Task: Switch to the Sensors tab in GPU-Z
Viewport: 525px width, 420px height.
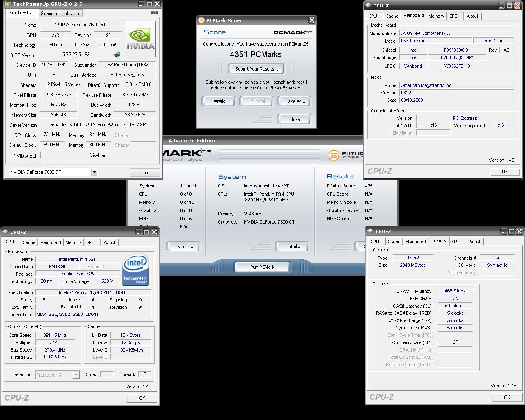Action: [49, 14]
